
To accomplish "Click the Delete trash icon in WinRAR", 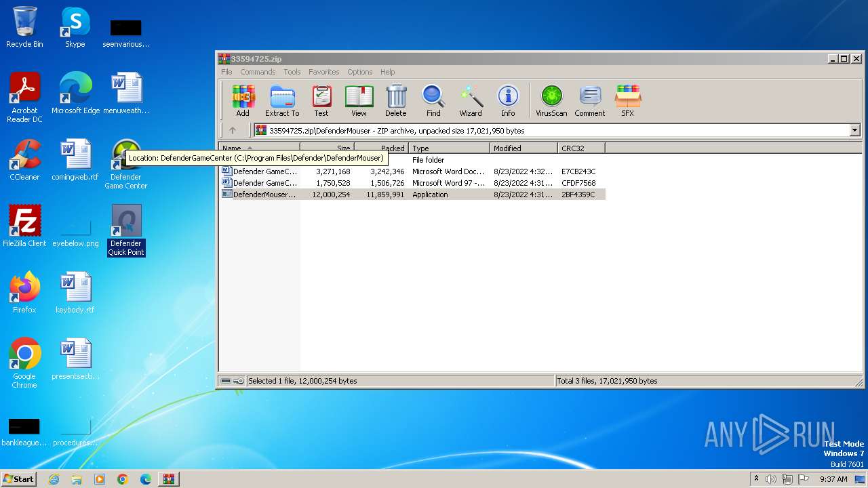I will pyautogui.click(x=396, y=101).
